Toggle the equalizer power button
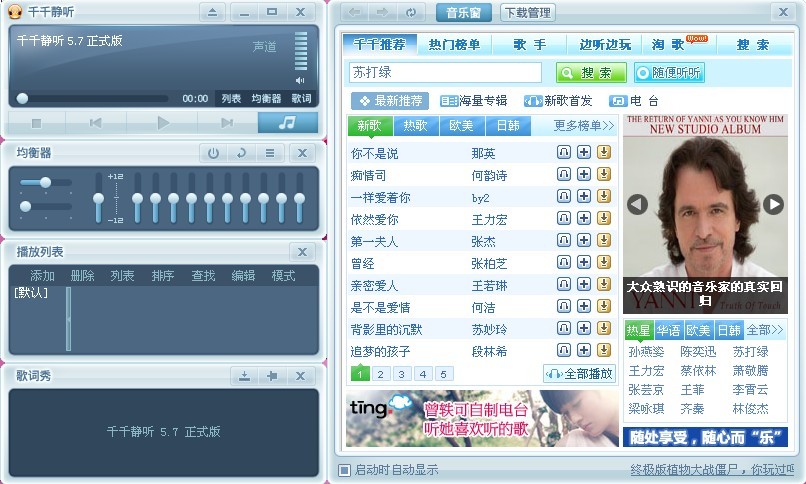 (x=212, y=153)
